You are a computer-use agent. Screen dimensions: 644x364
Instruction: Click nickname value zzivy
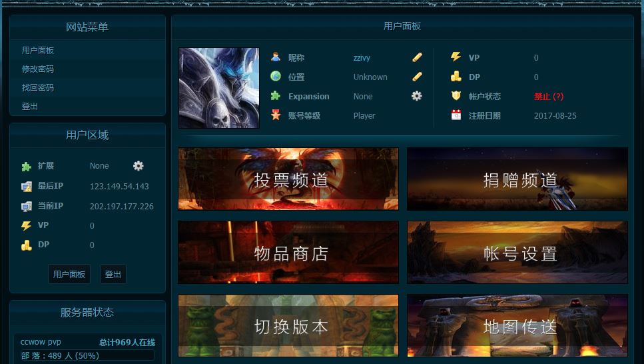362,57
